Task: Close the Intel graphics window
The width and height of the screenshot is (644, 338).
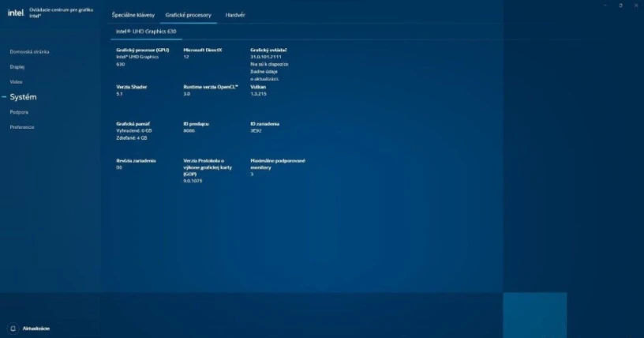Action: tap(636, 6)
